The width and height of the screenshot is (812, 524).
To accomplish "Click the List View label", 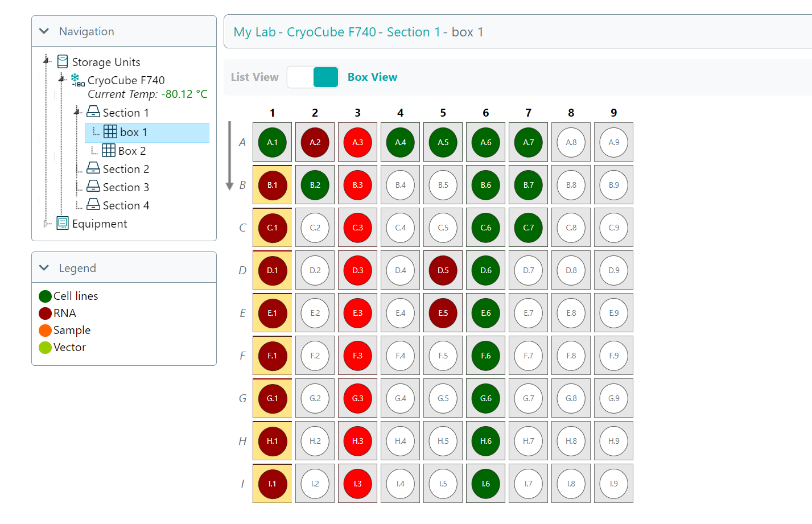I will tap(254, 77).
